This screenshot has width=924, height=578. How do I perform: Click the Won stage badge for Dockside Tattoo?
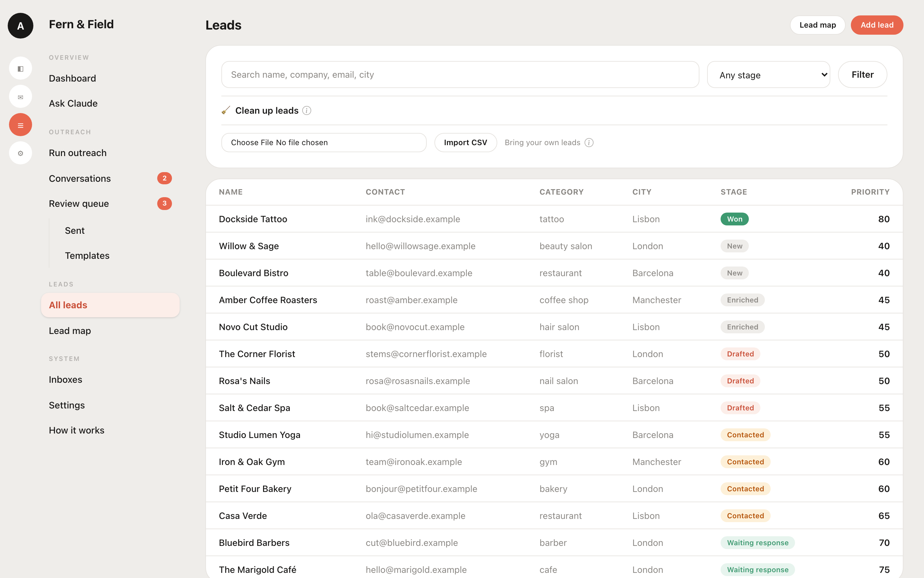(x=735, y=219)
